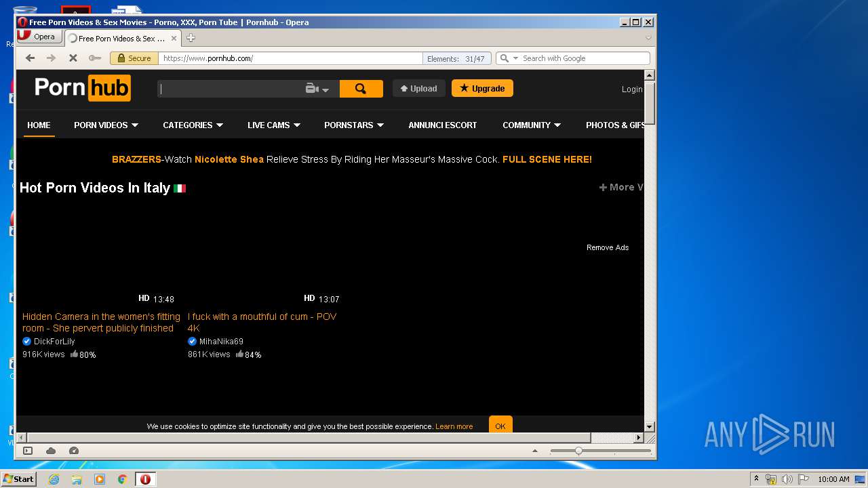Show hidden tray icons arrow

(x=757, y=479)
